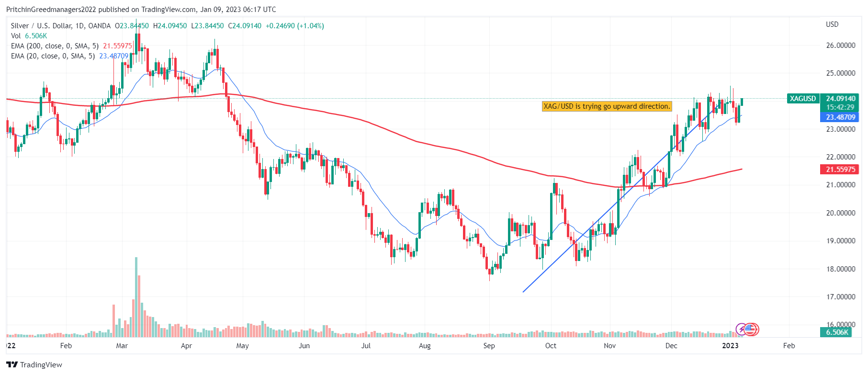Click the 19.00000 price axis label

point(841,241)
